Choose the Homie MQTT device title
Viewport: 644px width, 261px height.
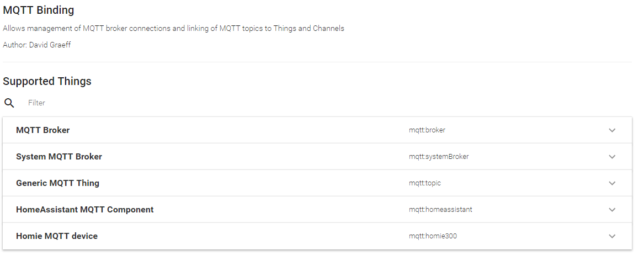click(x=57, y=236)
